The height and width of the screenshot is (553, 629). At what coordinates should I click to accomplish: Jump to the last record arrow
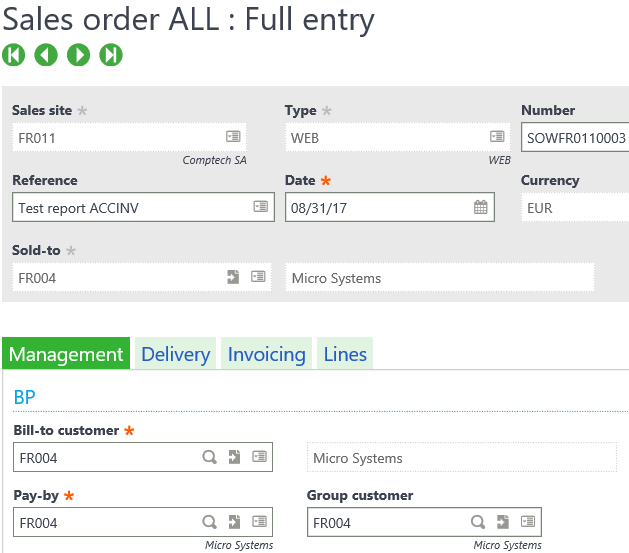pyautogui.click(x=111, y=55)
